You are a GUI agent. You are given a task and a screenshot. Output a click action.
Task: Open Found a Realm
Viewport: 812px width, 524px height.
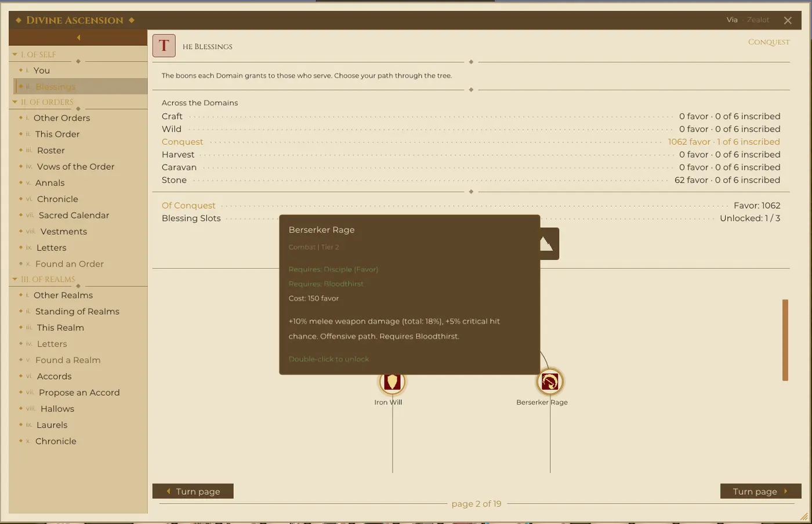[x=80, y=360]
